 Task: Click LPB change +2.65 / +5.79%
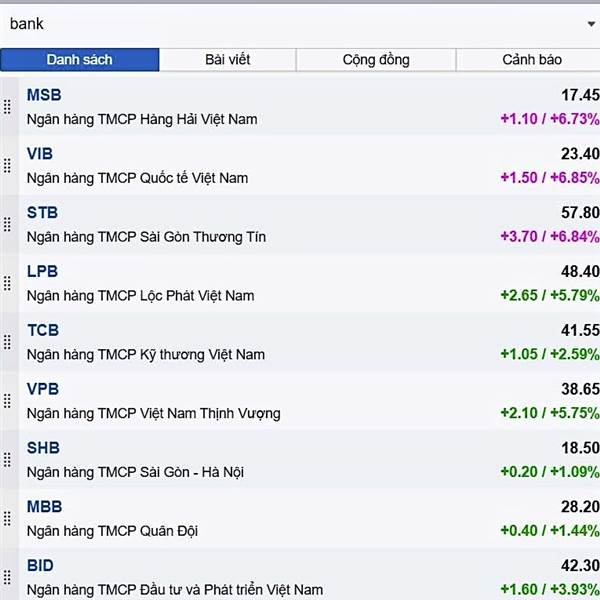click(x=550, y=296)
